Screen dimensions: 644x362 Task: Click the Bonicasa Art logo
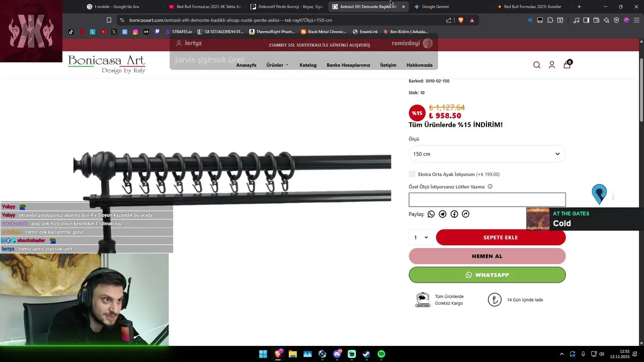pos(107,64)
